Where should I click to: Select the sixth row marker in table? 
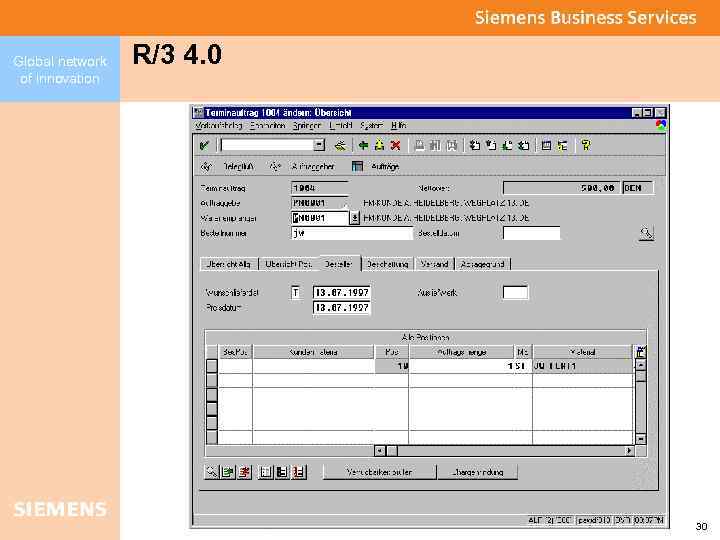click(x=212, y=437)
